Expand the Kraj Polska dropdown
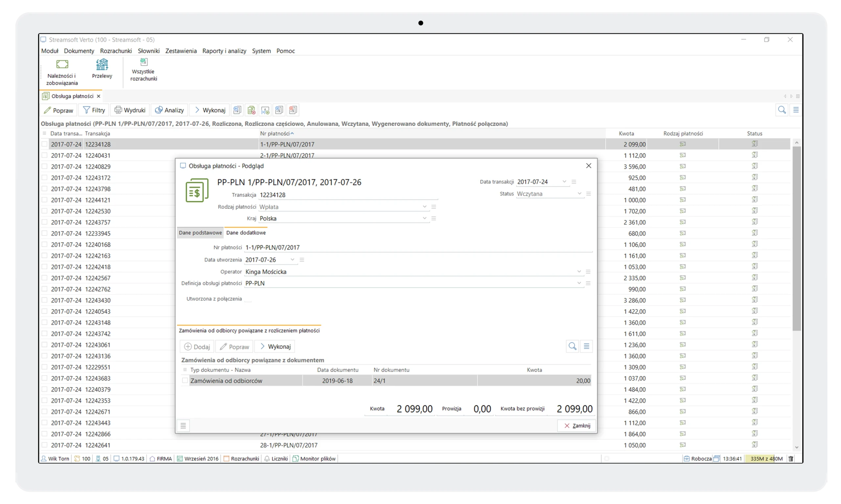 pyautogui.click(x=424, y=218)
